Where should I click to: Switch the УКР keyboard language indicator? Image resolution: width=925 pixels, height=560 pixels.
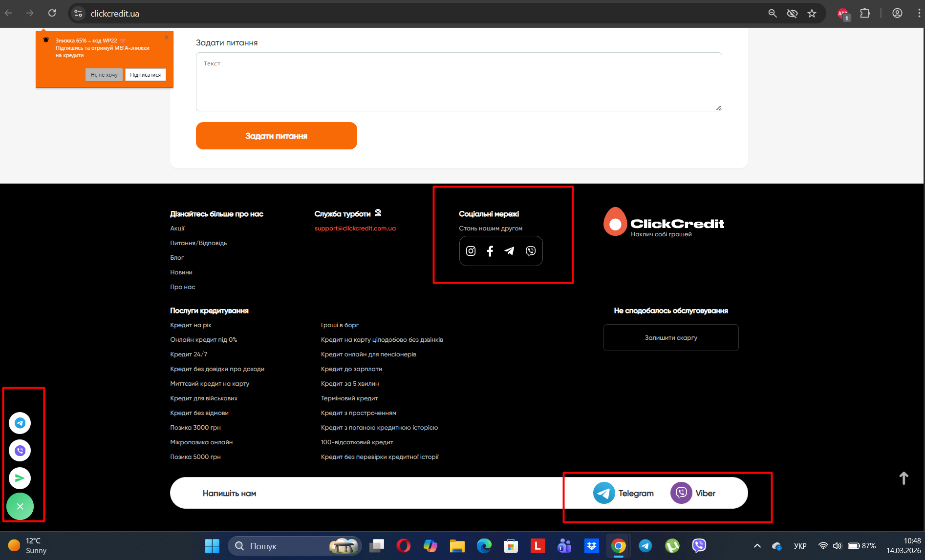[800, 546]
